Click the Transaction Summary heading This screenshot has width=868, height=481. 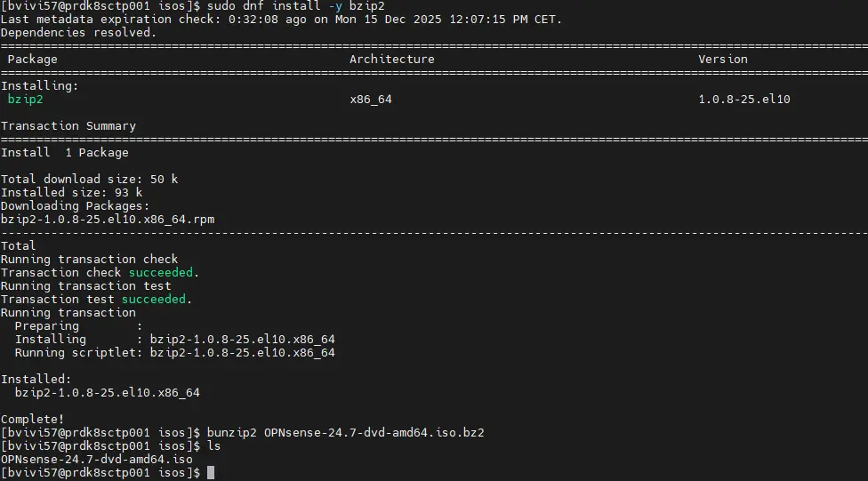68,126
